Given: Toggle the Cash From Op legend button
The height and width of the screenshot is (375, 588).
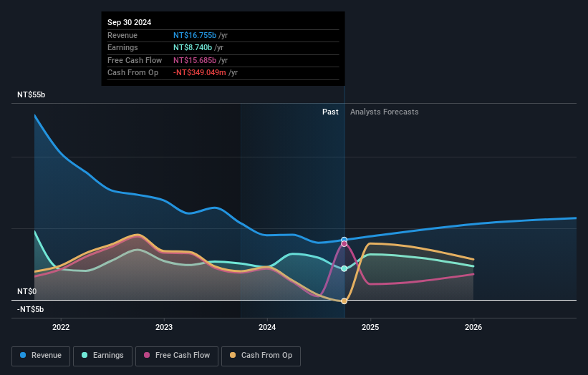Looking at the screenshot, I should click(261, 356).
